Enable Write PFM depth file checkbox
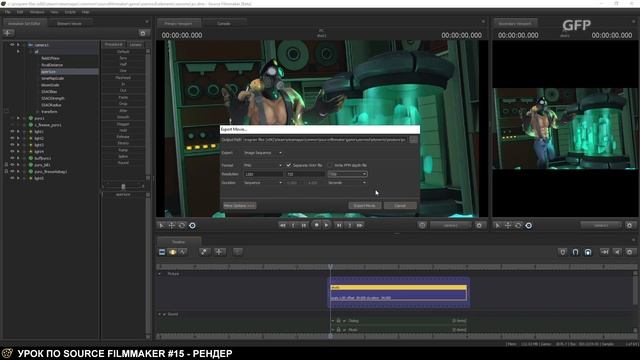 330,165
